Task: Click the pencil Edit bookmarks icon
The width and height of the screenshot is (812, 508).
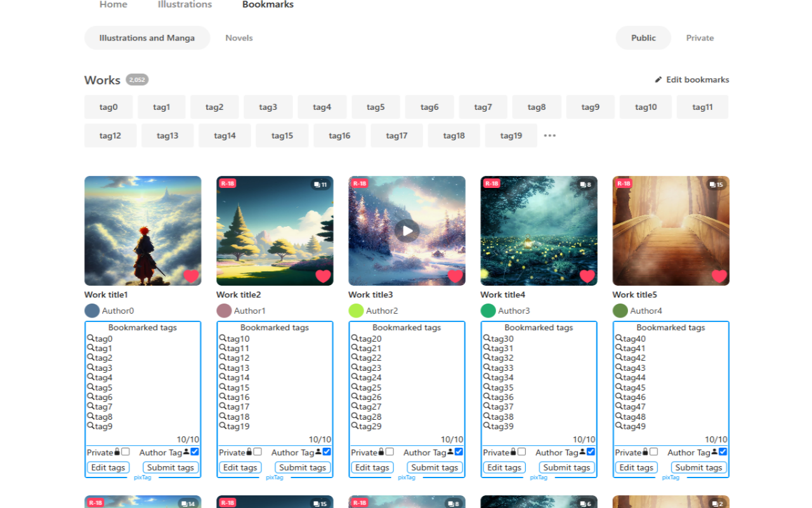Action: click(x=658, y=79)
